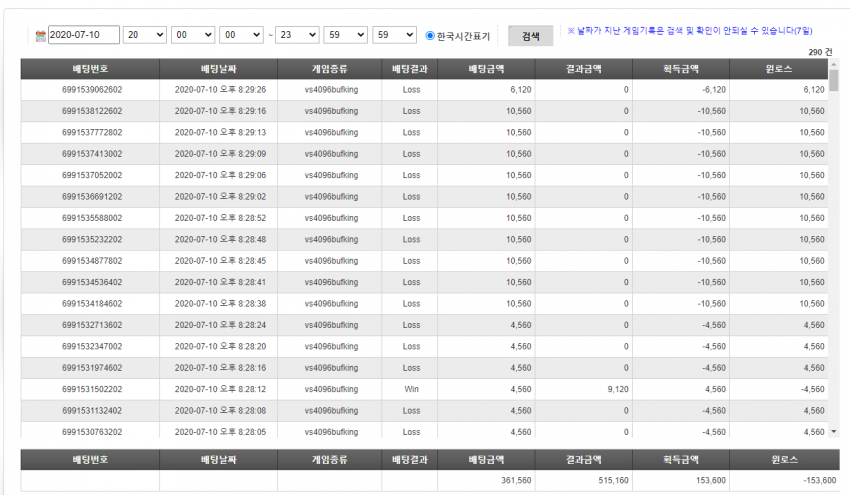Open the end second dropdown showing 59

pos(394,35)
